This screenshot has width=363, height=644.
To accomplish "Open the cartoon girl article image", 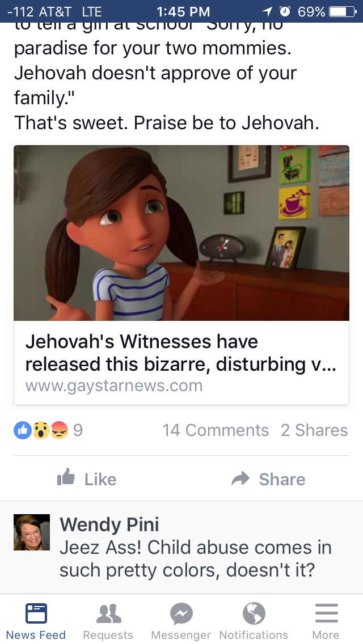I will [x=181, y=233].
